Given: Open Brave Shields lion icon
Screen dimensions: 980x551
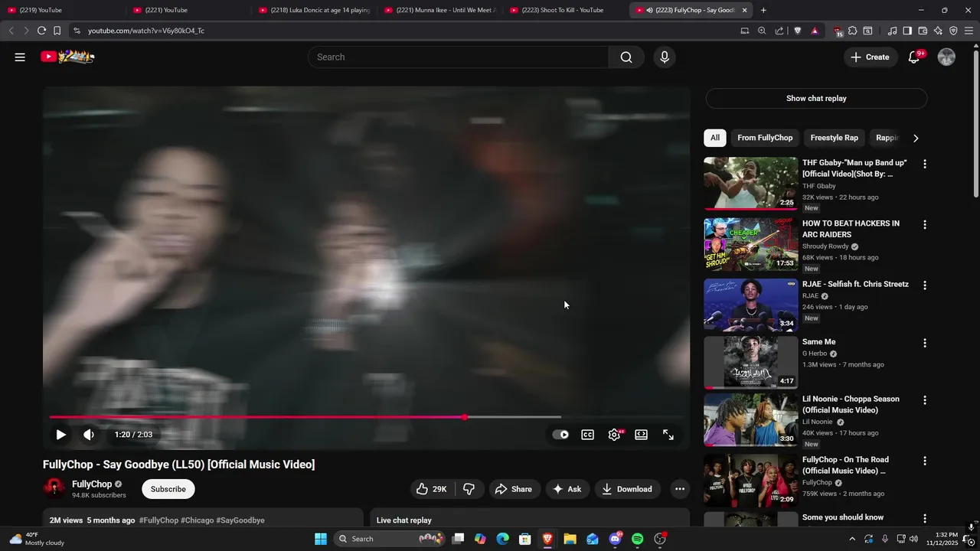Looking at the screenshot, I should [x=797, y=31].
